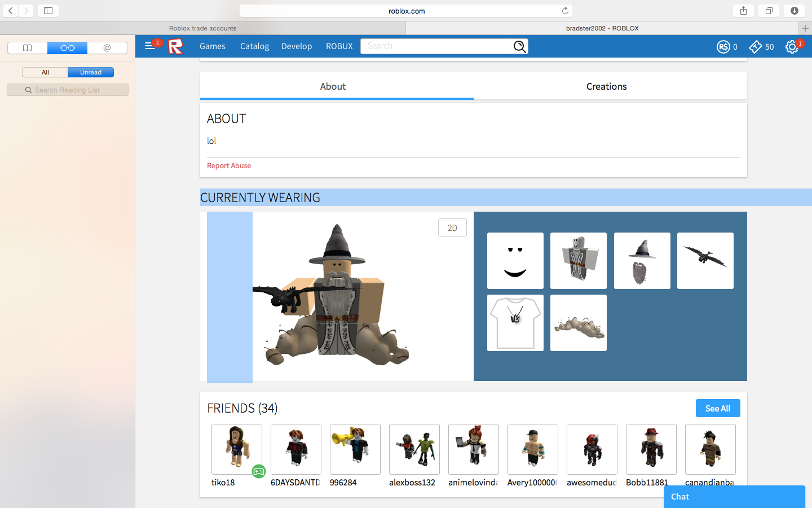
Task: Click the 3D wizard avatar preview
Action: click(336, 295)
